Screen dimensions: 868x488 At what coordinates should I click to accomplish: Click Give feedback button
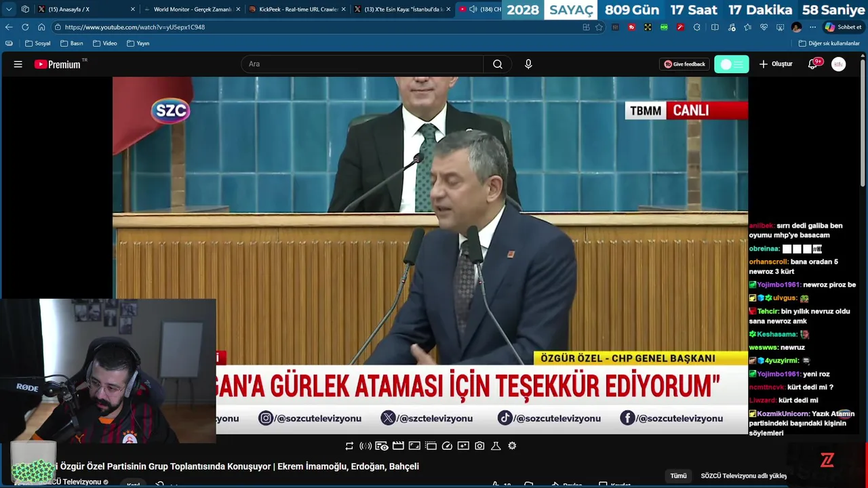(684, 64)
